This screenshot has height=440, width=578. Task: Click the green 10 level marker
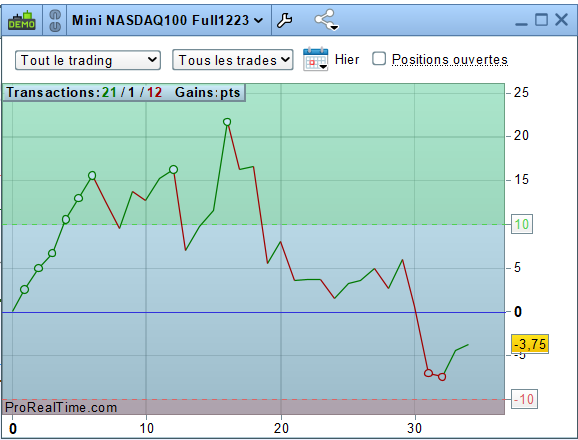(522, 224)
